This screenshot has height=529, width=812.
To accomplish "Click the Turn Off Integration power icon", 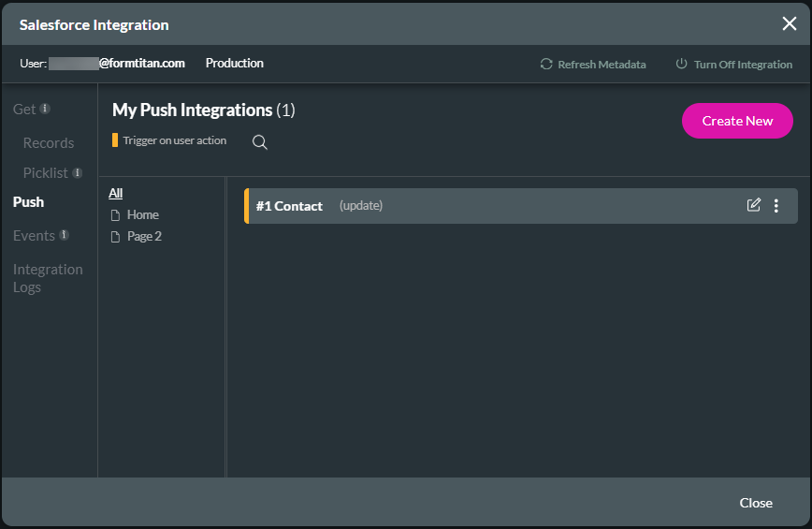I will (x=681, y=64).
